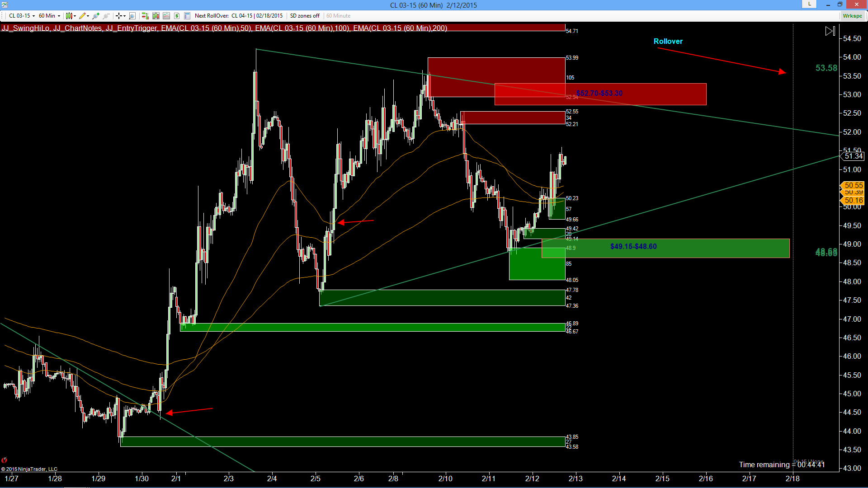This screenshot has width=868, height=488.
Task: Click the scroll-to-latest-bar arrow on chart
Action: [830, 31]
